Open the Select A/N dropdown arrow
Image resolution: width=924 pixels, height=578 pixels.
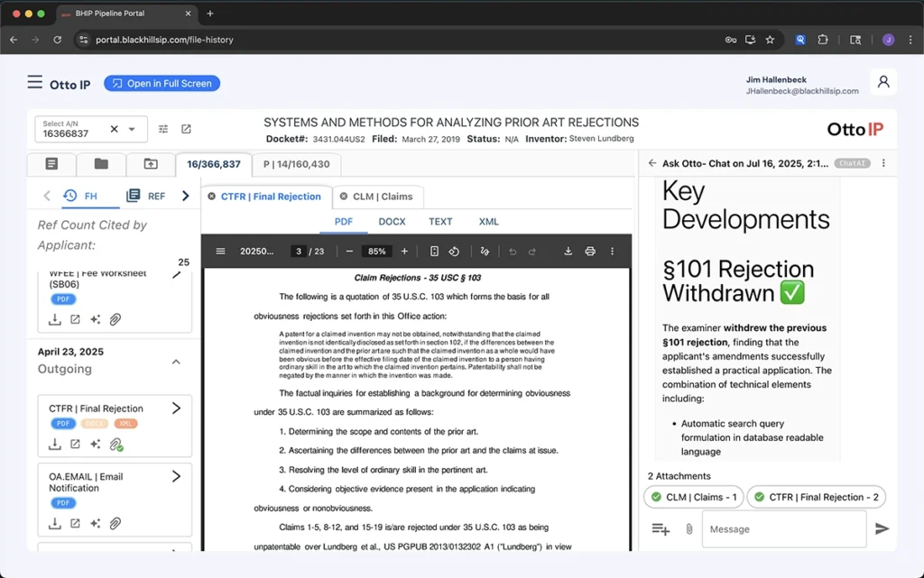(x=132, y=129)
